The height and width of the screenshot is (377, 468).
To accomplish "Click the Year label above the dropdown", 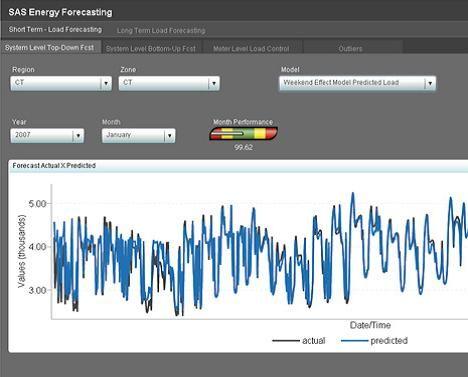I will click(x=19, y=122).
